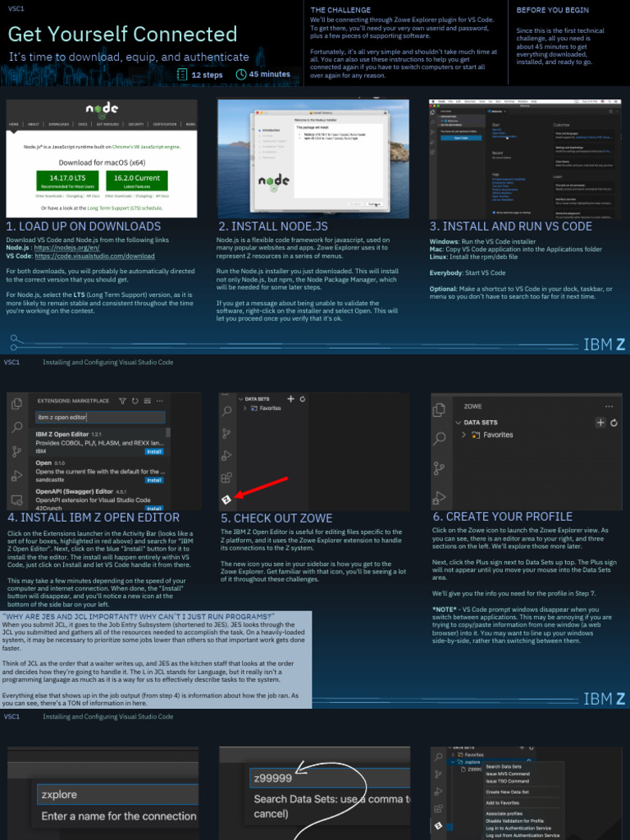The image size is (630, 840).
Task: Open Extensions icon in step 5 screenshot
Action: click(226, 478)
